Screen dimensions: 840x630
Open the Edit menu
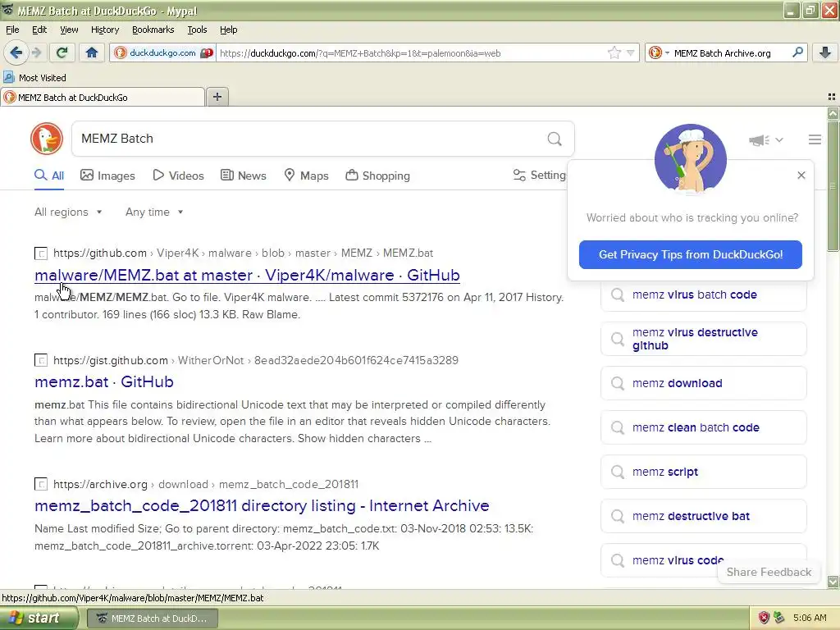39,30
